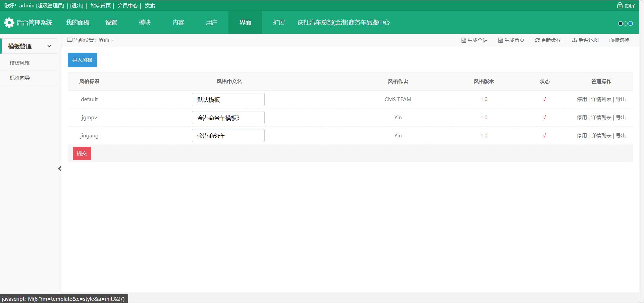The width and height of the screenshot is (644, 303).
Task: Open the 内容 menu
Action: tap(178, 23)
